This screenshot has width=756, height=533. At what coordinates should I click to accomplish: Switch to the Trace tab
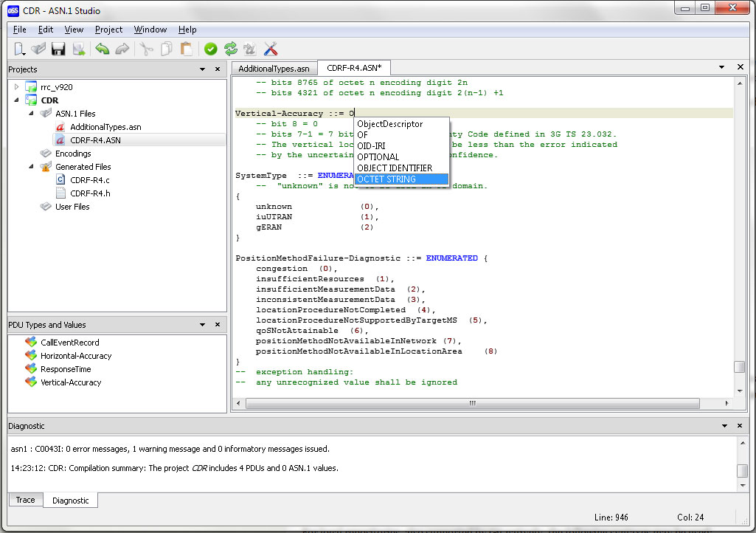click(26, 500)
